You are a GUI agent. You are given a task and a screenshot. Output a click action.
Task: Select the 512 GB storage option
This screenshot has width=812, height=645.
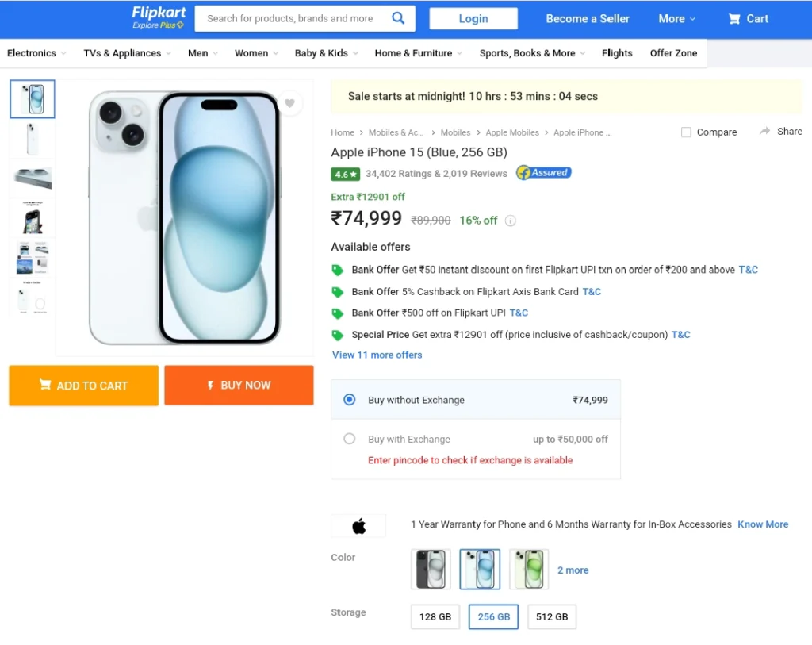[552, 616]
